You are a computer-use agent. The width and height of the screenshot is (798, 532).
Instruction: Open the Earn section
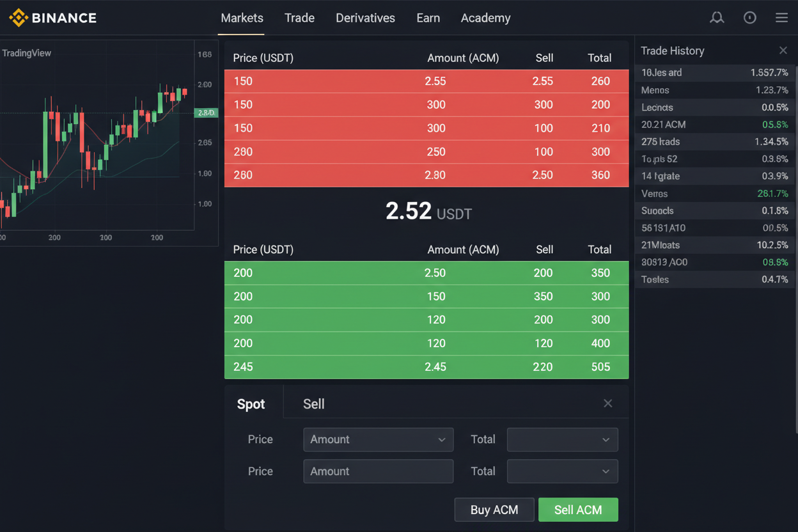tap(428, 18)
